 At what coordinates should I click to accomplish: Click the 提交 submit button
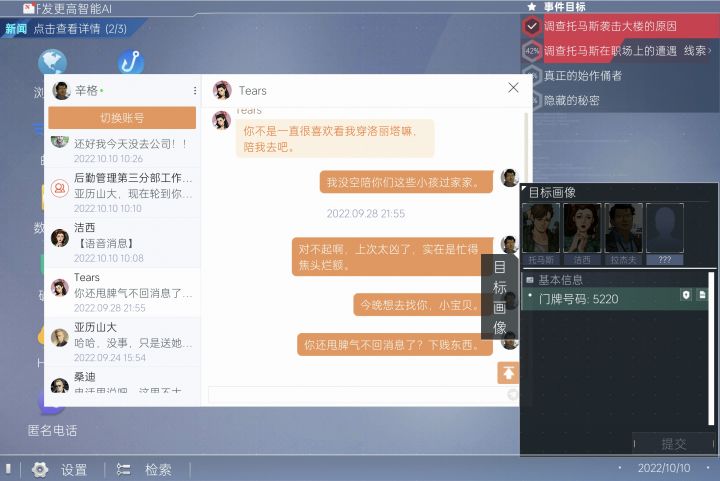click(x=674, y=443)
